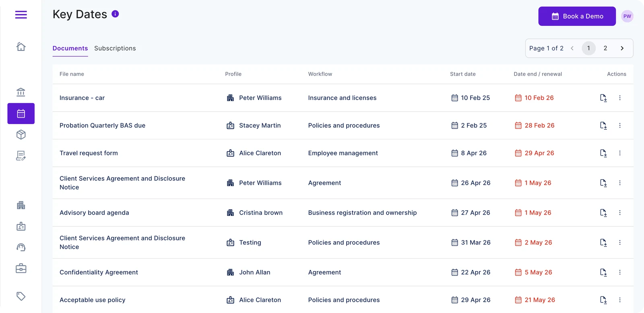Open actions menu for 26 Apr 26 row
Screen dimensions: 644x313
[620, 183]
